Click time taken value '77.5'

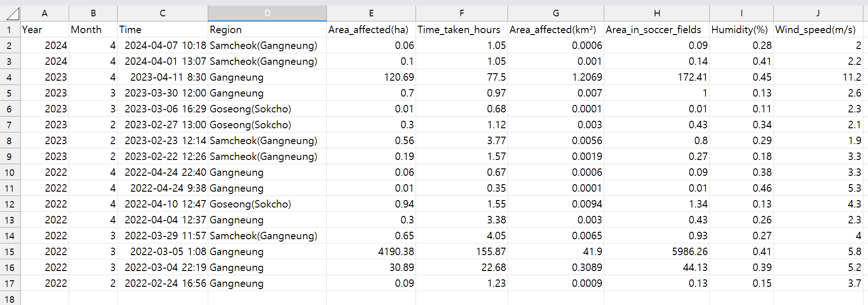tap(462, 77)
